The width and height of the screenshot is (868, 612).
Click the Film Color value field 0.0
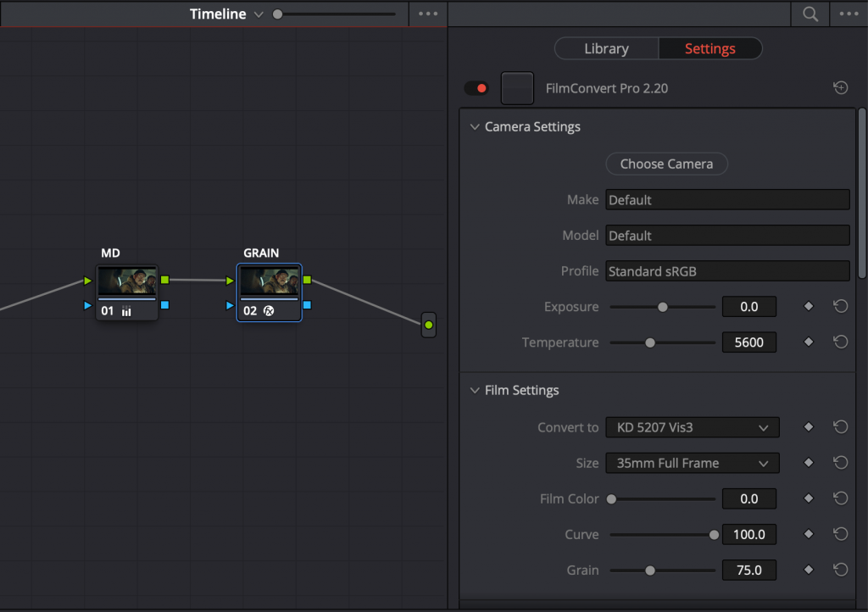[x=749, y=498]
